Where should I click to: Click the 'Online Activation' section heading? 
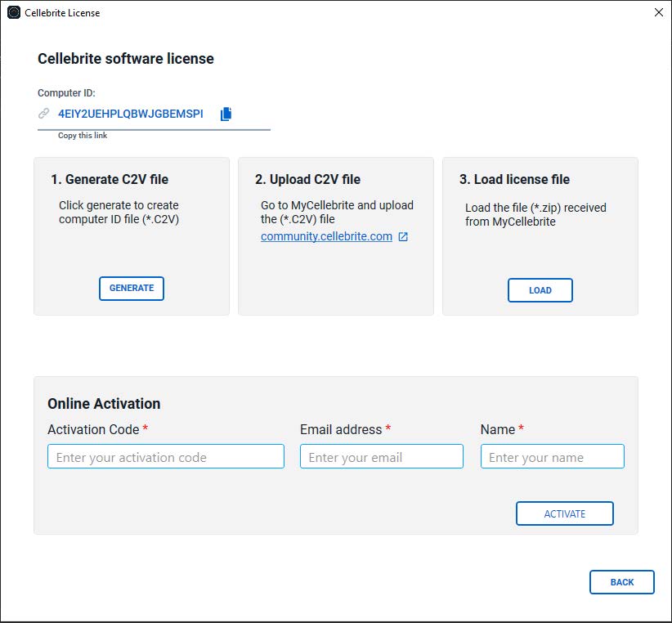[x=104, y=404]
